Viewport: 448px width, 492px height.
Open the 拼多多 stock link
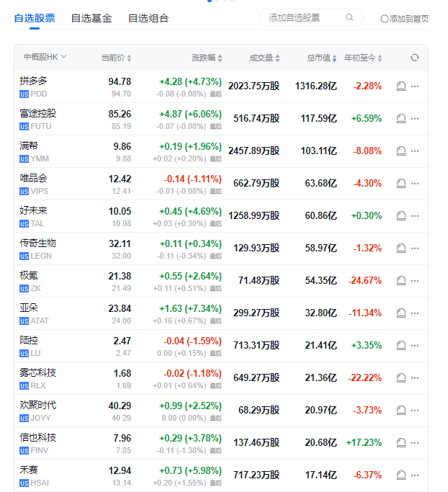[x=33, y=81]
